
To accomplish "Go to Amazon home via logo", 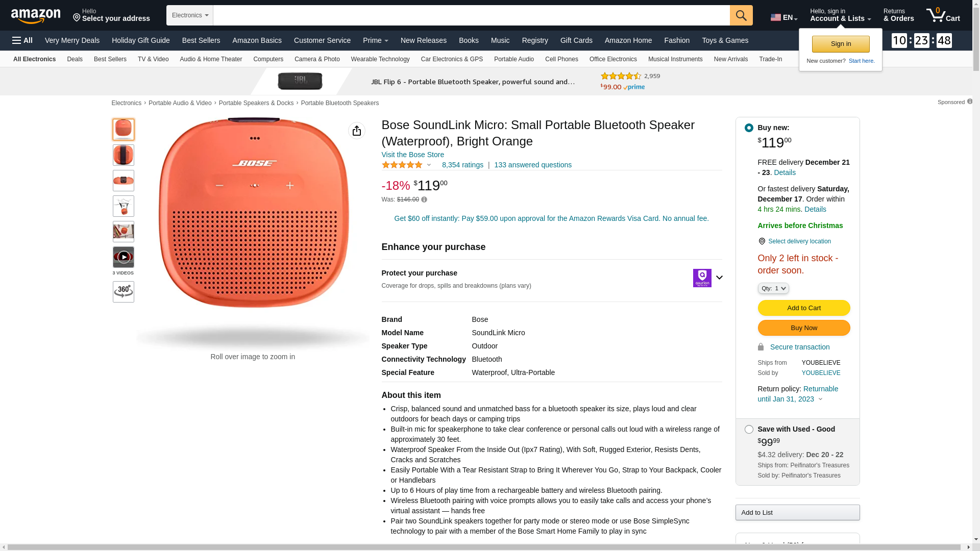I will click(x=36, y=16).
